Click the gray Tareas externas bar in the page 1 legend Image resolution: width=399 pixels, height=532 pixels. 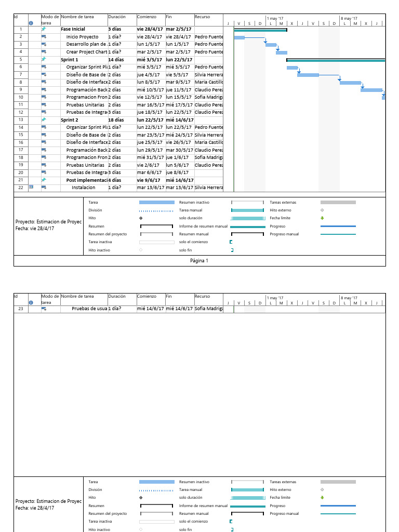[x=338, y=202]
